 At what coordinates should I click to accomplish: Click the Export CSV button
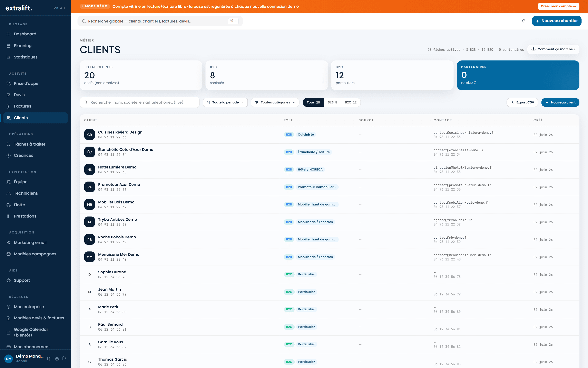(x=522, y=102)
